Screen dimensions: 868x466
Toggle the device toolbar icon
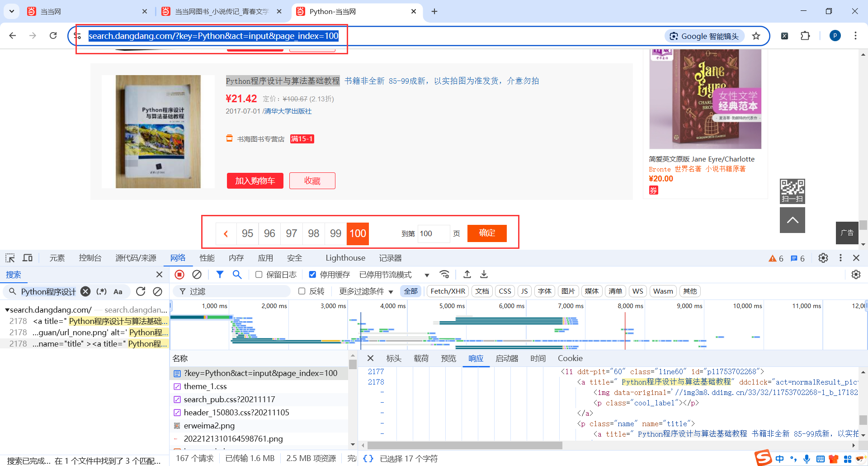[x=28, y=258]
